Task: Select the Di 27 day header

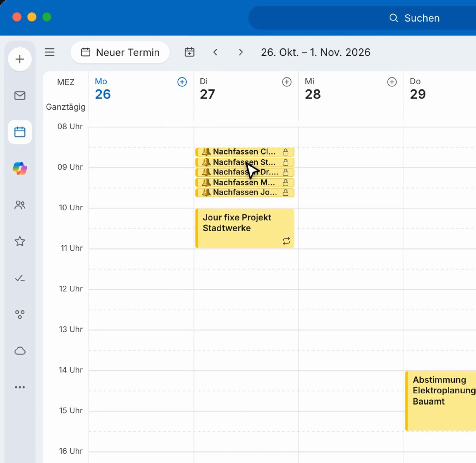Action: point(208,89)
